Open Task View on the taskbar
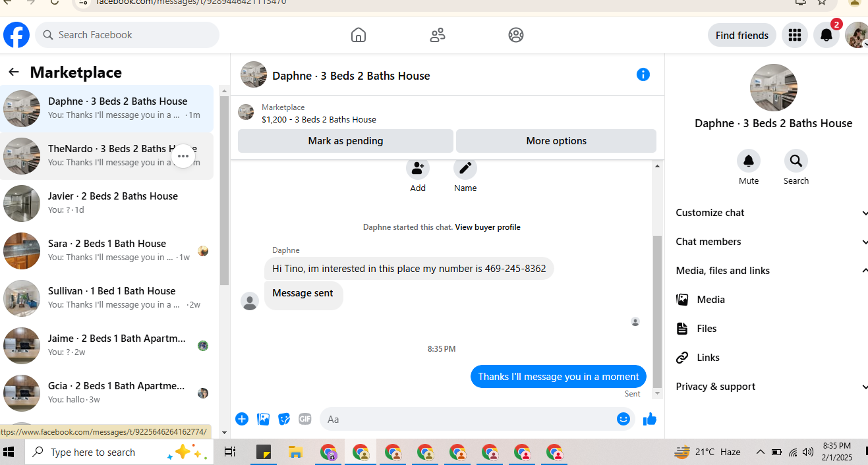This screenshot has height=465, width=868. (230, 452)
